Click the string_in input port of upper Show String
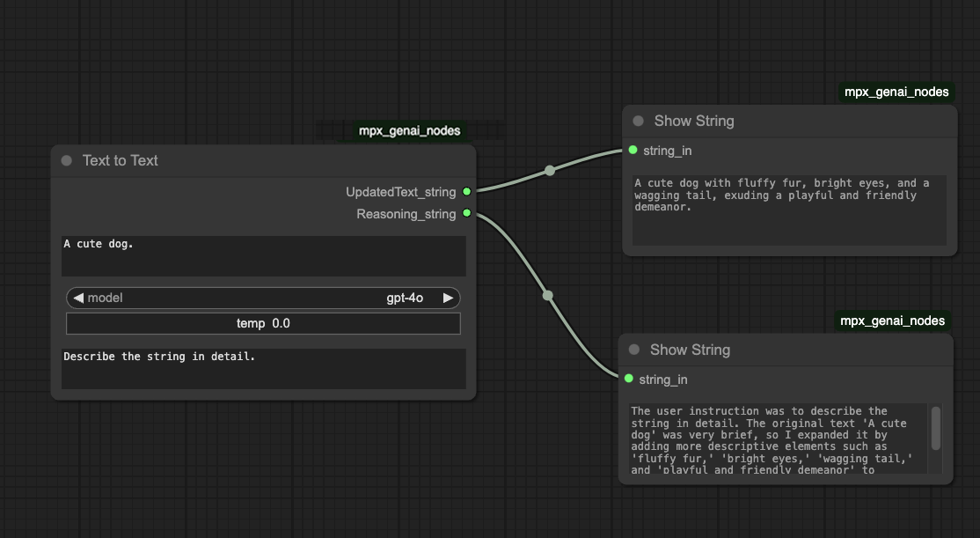The width and height of the screenshot is (980, 538). pos(633,151)
